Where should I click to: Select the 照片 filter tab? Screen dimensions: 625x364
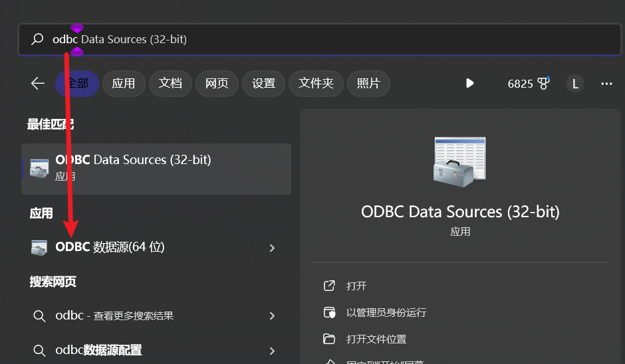(368, 83)
